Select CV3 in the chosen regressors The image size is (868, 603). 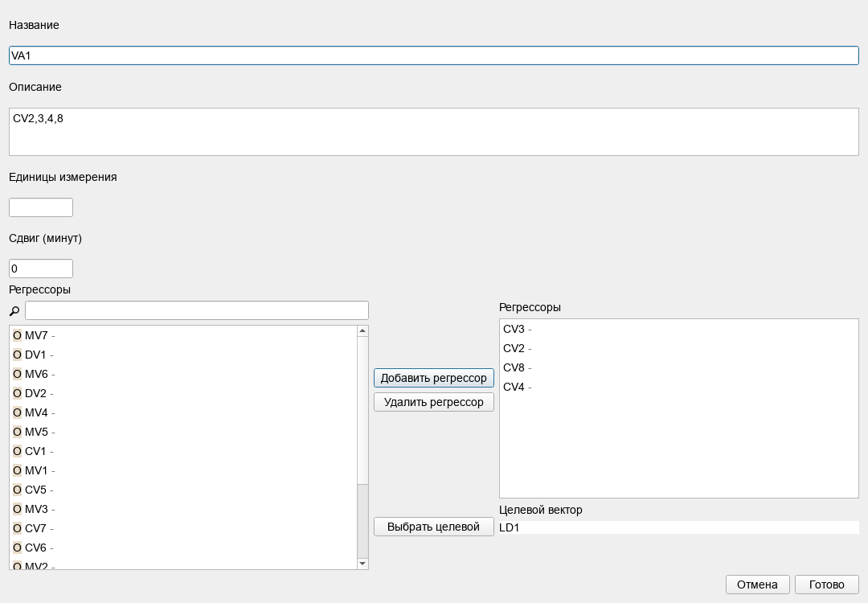click(x=679, y=329)
